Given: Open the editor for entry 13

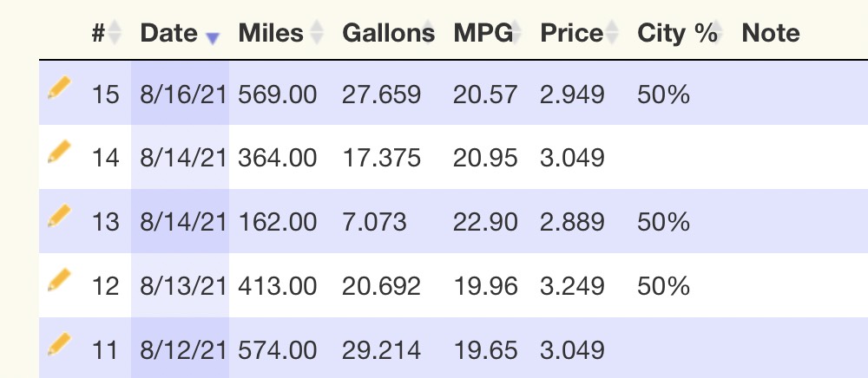Looking at the screenshot, I should point(59,216).
